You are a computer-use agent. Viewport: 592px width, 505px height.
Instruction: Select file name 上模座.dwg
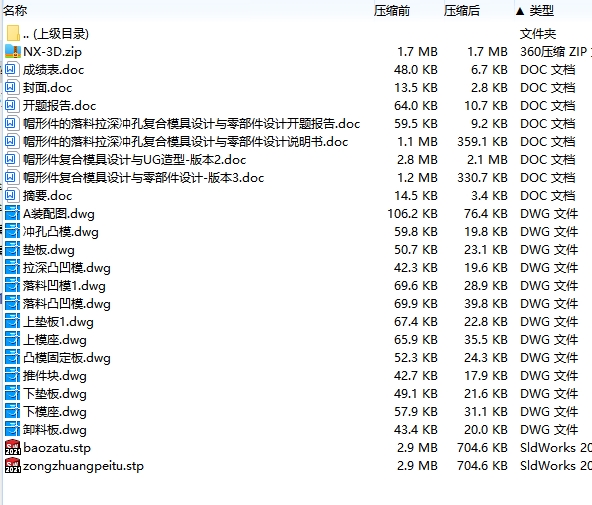[x=55, y=340]
